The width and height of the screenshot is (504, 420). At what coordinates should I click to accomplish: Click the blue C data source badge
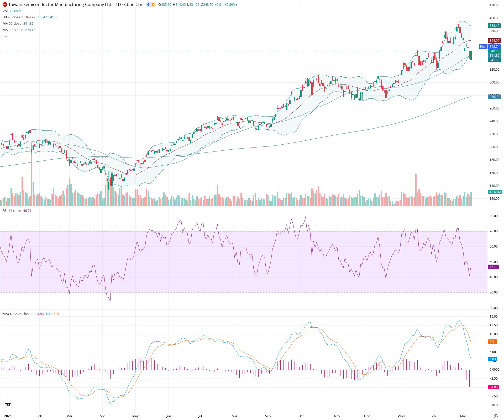pos(148,4)
